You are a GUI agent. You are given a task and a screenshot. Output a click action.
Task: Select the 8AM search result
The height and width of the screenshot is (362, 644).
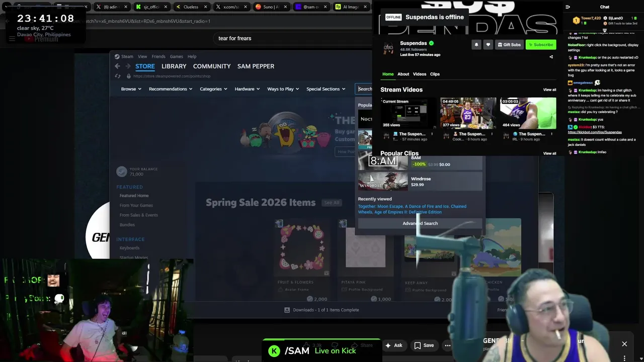(420, 162)
